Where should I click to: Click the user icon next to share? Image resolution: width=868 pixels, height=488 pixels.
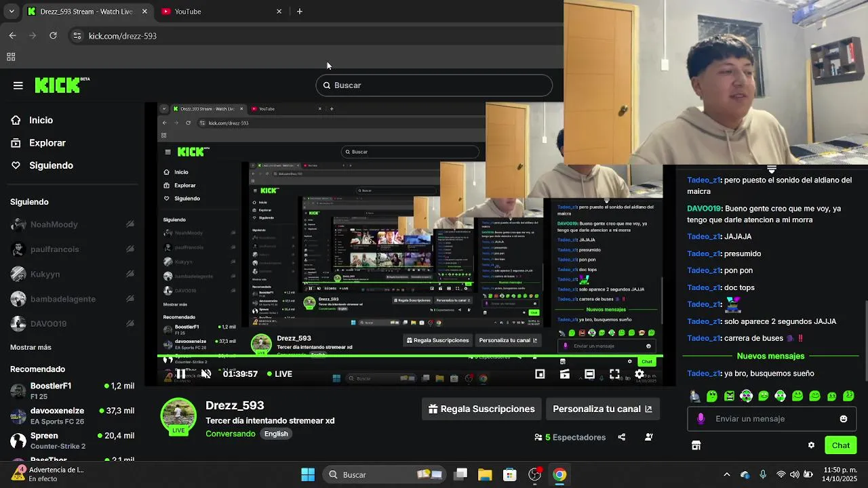pyautogui.click(x=648, y=437)
